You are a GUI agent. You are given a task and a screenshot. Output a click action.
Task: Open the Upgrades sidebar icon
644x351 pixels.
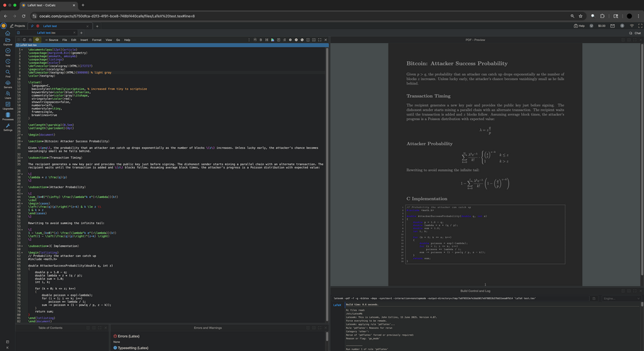pyautogui.click(x=7, y=105)
